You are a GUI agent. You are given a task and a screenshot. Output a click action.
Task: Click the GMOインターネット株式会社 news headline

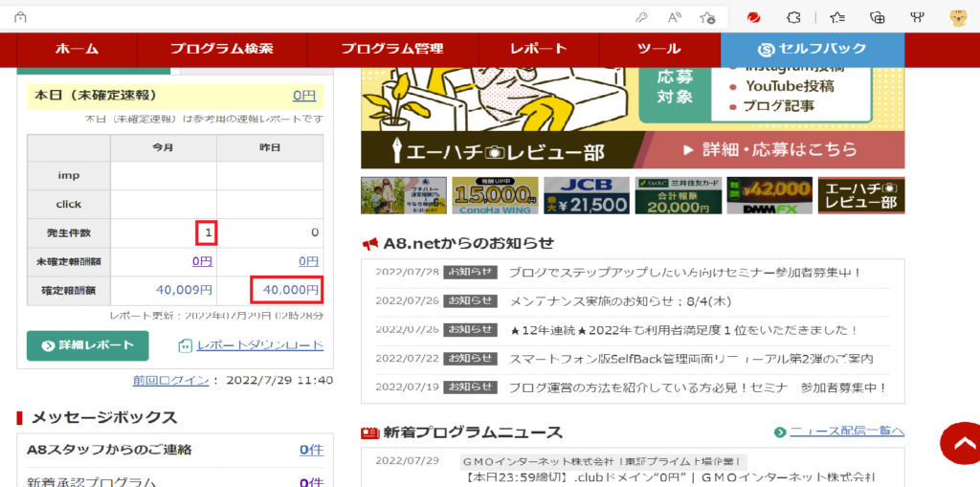604,462
